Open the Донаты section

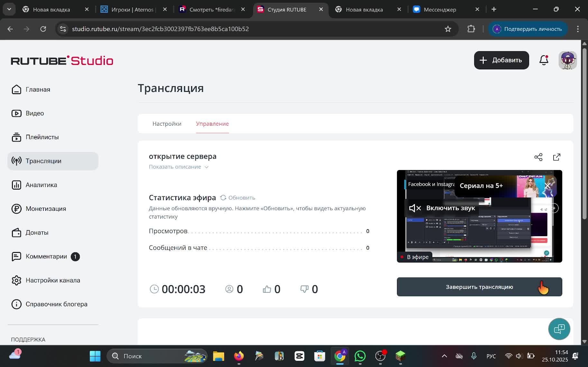pyautogui.click(x=37, y=232)
